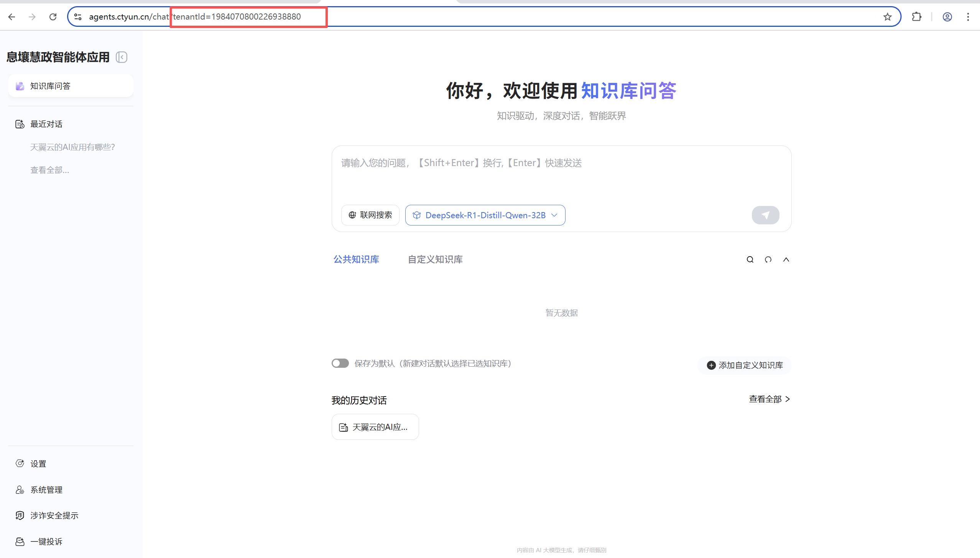Open 系统管理 from the sidebar
Image resolution: width=980 pixels, height=558 pixels.
click(46, 490)
